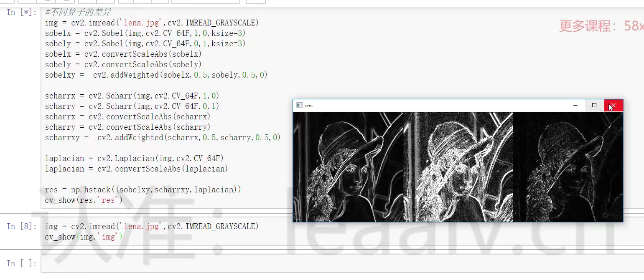Close the res image window
The image size is (644, 280).
613,106
